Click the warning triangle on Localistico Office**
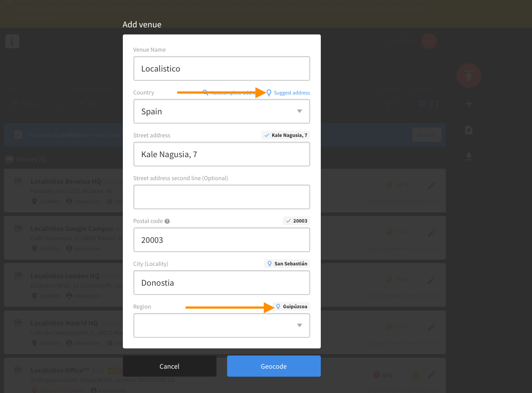This screenshot has width=532, height=393. tap(415, 375)
